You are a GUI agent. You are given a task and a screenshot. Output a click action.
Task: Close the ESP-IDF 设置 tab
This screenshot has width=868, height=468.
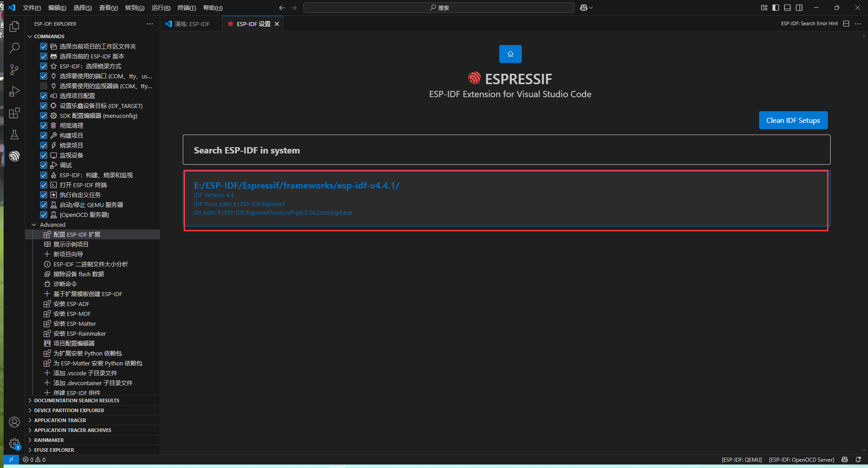pyautogui.click(x=277, y=24)
